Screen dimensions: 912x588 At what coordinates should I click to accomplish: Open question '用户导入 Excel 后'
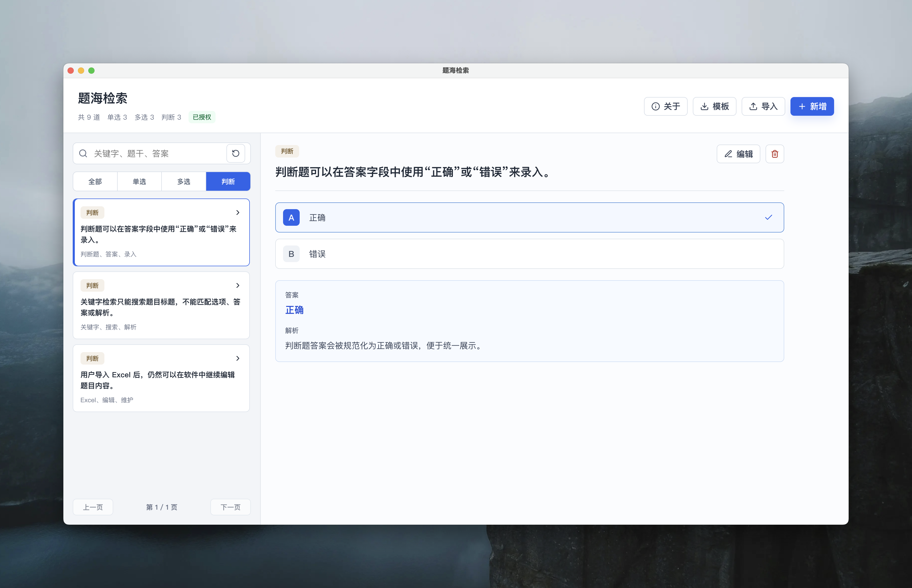point(161,378)
